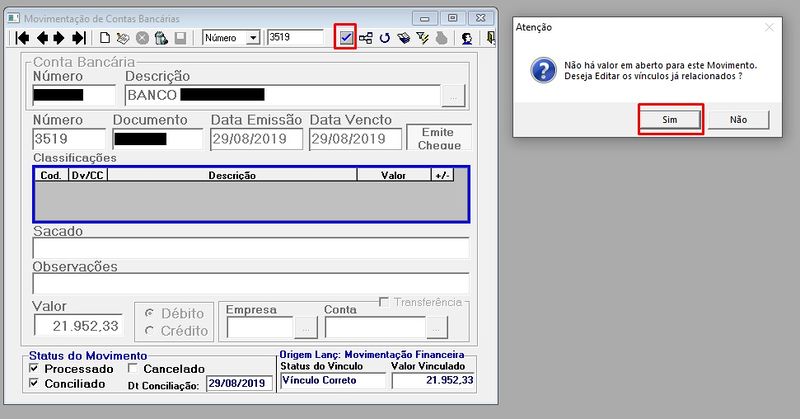Click the Emite Cheque button

pos(439,137)
